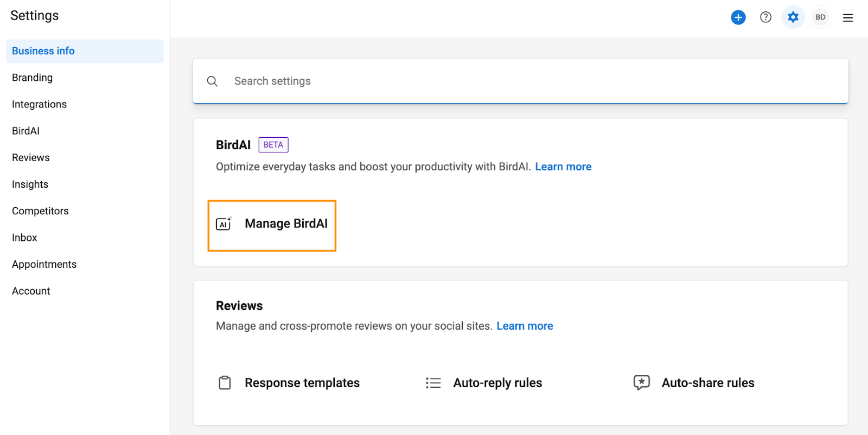Open Auto-share rules
Screen dimensions: 868x435
(708, 383)
